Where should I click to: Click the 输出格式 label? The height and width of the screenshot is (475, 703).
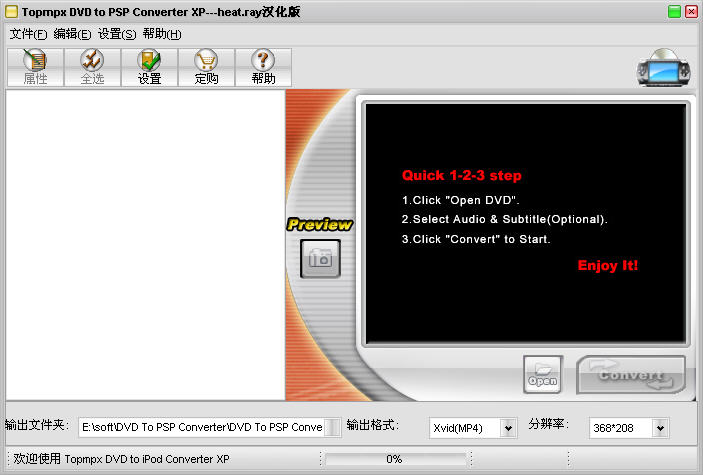click(x=372, y=425)
